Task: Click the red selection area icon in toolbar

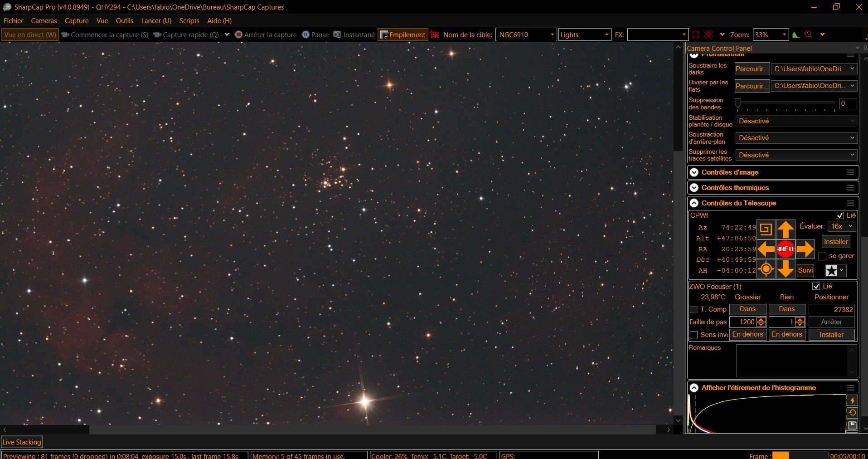Action: click(696, 35)
